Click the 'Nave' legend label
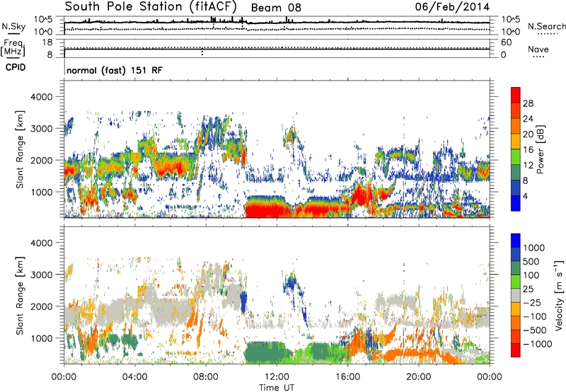This screenshot has height=392, width=566. [x=538, y=50]
